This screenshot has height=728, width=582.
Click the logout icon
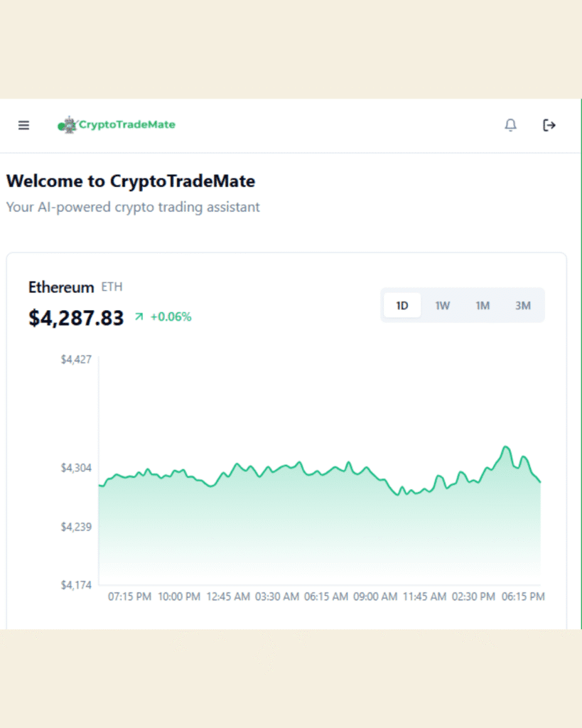tap(549, 125)
